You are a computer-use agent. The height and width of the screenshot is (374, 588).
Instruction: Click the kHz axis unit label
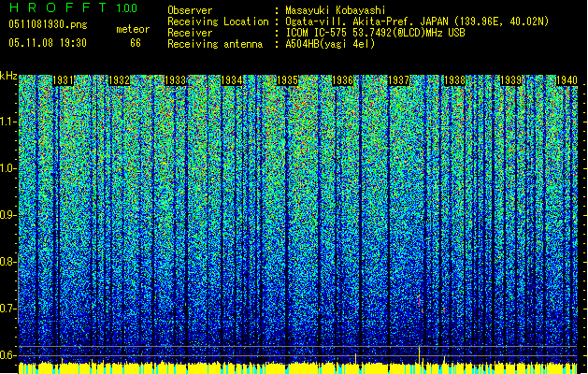pyautogui.click(x=8, y=76)
